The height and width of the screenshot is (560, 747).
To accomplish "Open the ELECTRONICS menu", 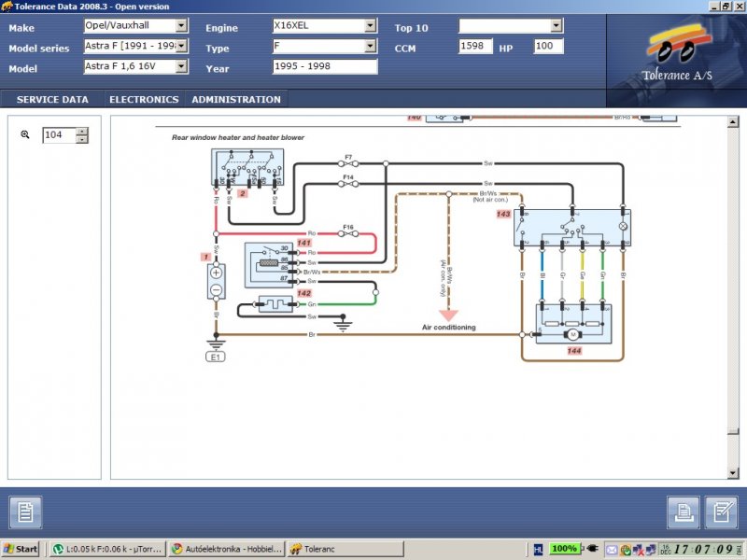I will pyautogui.click(x=144, y=100).
